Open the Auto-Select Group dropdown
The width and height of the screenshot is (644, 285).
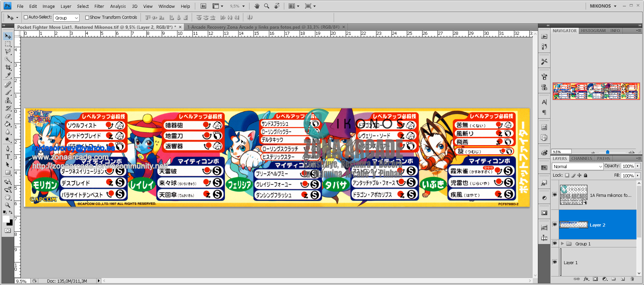(x=66, y=18)
